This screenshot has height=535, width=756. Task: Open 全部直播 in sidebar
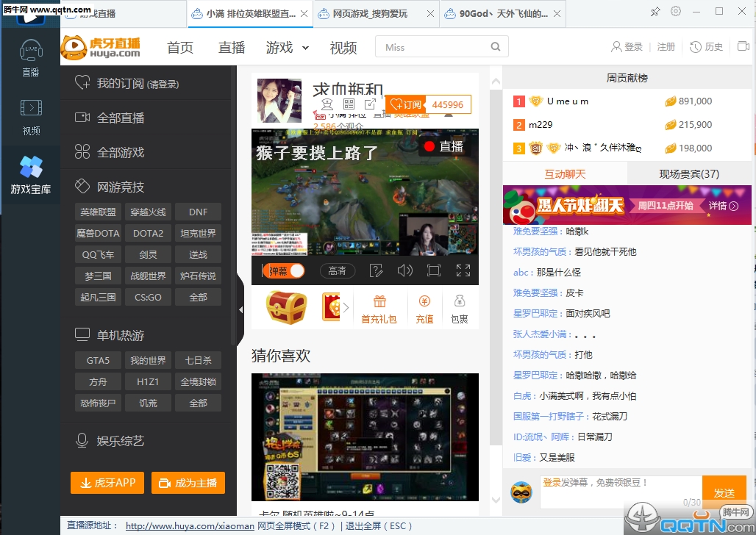click(x=110, y=118)
